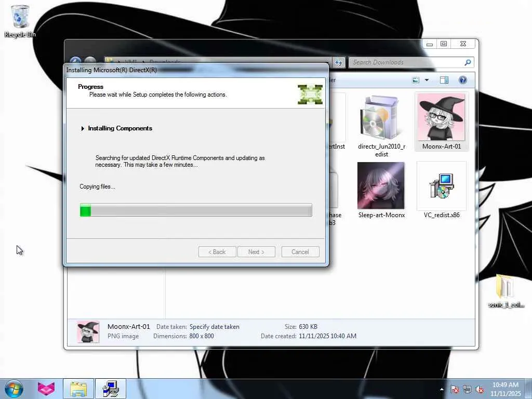
Task: Click the muted volume tray icon
Action: pyautogui.click(x=480, y=389)
